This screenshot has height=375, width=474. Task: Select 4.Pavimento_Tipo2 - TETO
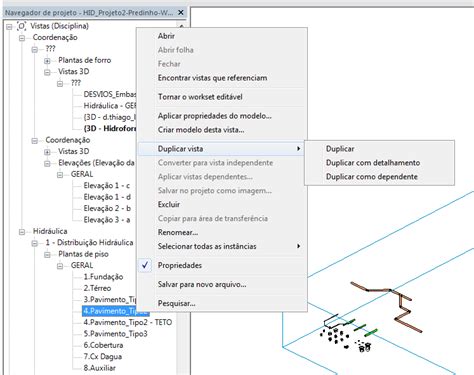pos(128,322)
